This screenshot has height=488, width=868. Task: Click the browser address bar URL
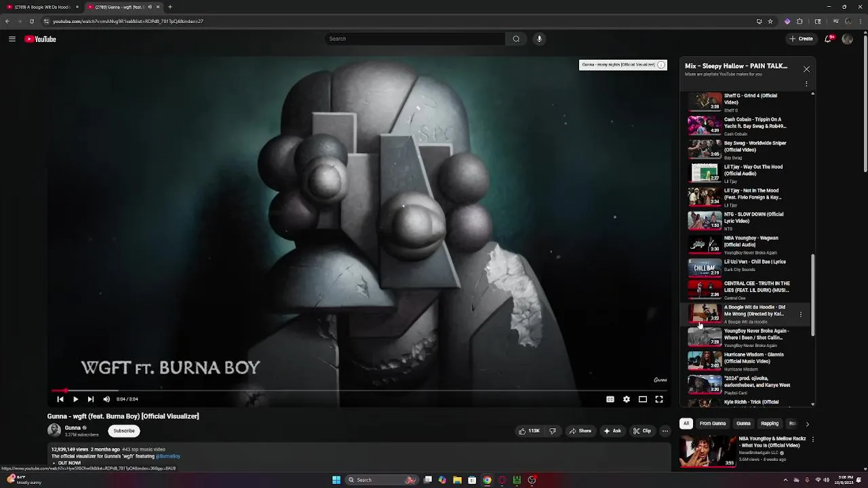(128, 21)
